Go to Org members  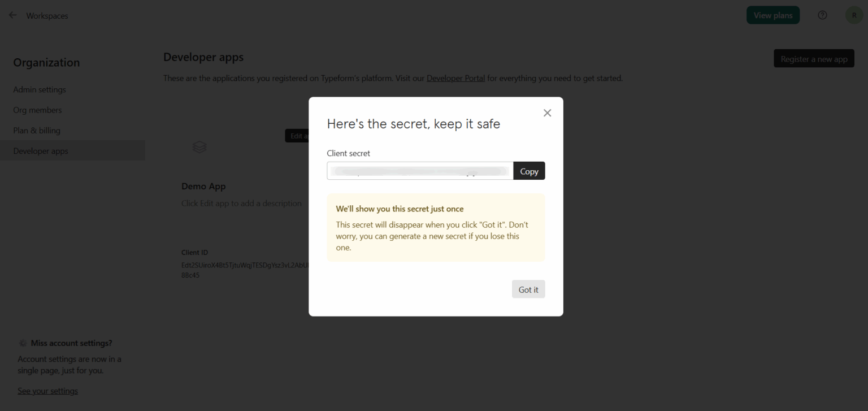click(37, 110)
